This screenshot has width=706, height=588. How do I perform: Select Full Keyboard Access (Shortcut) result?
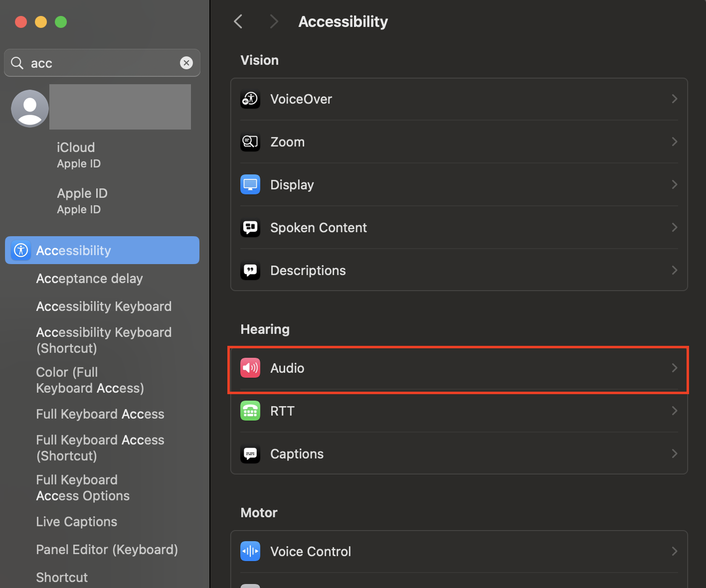click(x=100, y=448)
